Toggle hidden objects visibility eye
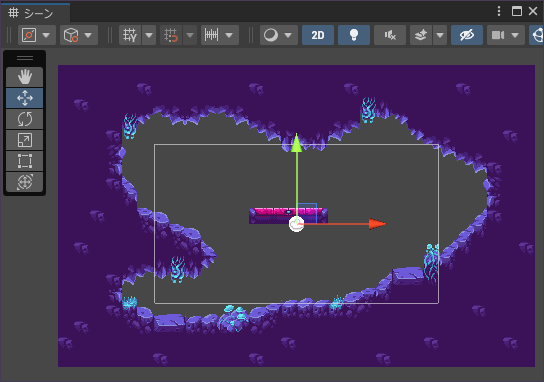Image resolution: width=544 pixels, height=382 pixels. (x=467, y=35)
